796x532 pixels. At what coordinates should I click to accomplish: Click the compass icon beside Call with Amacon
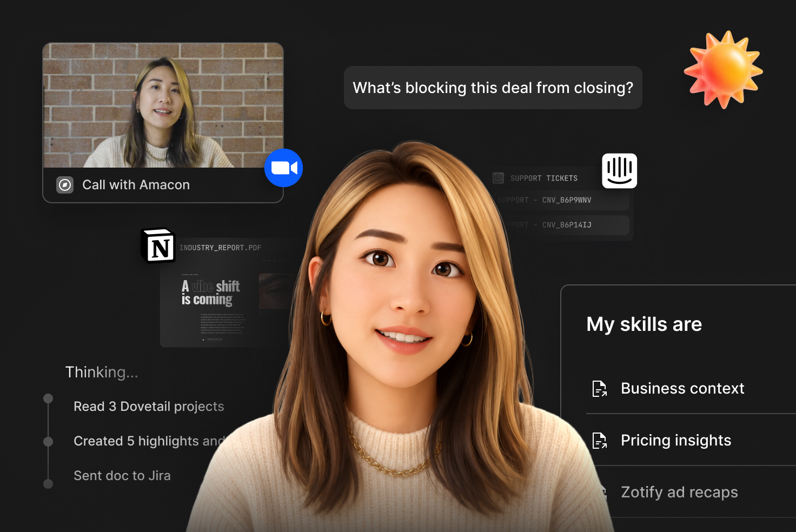coord(65,185)
